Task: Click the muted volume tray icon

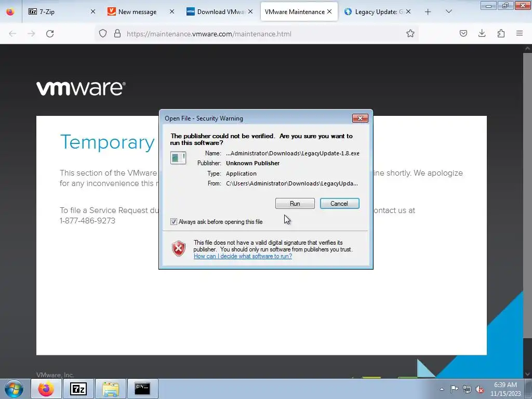Action: click(x=480, y=389)
